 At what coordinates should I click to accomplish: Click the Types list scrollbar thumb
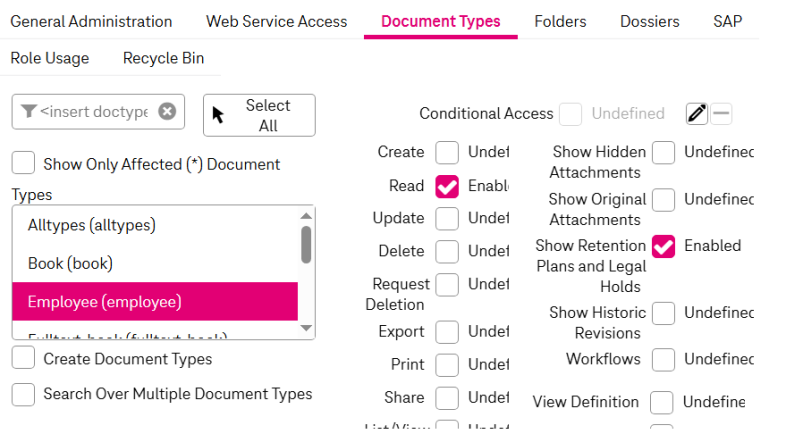[306, 244]
